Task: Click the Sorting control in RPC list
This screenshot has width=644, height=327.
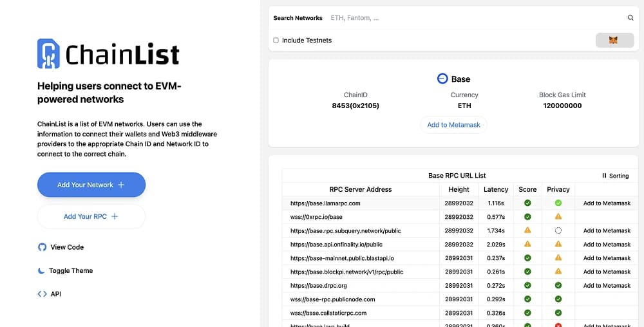Action: (x=615, y=176)
